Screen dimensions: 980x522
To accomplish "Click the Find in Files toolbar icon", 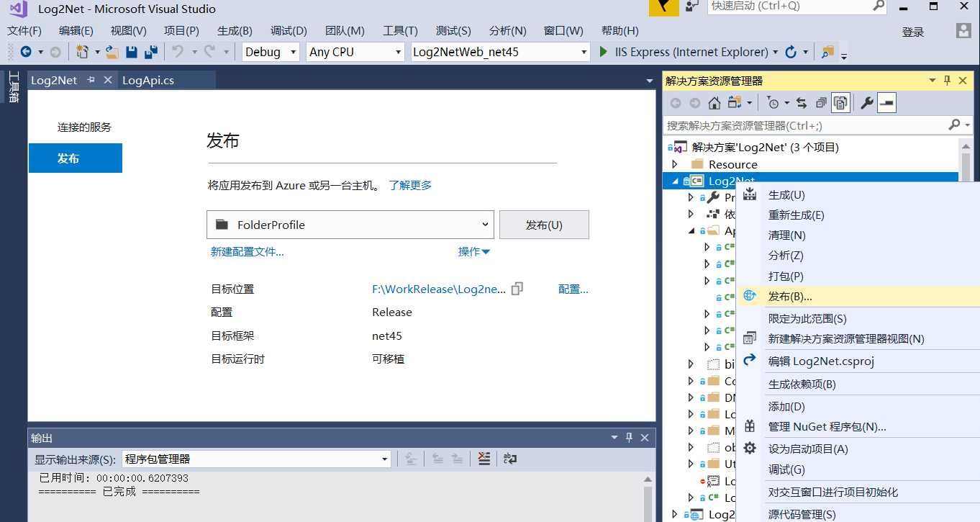I will [827, 52].
